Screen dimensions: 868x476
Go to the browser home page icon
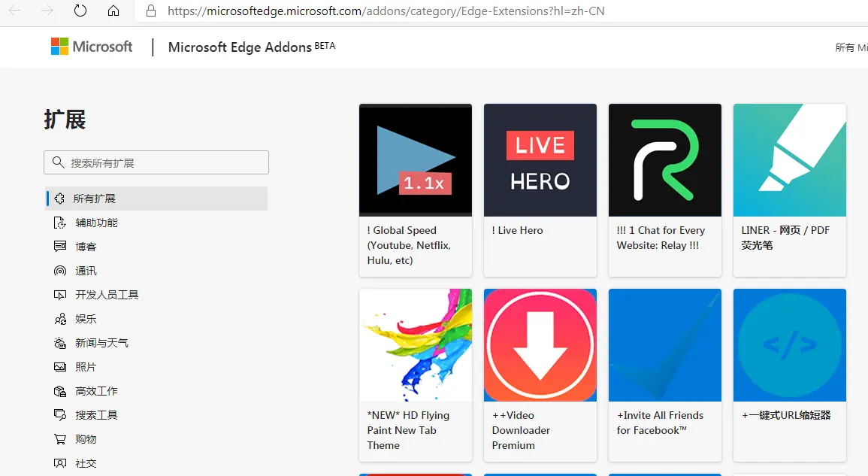point(113,11)
